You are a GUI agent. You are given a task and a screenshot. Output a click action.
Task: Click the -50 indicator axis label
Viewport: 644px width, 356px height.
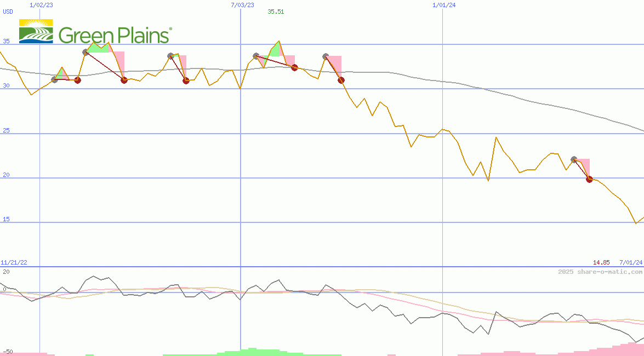pos(8,351)
